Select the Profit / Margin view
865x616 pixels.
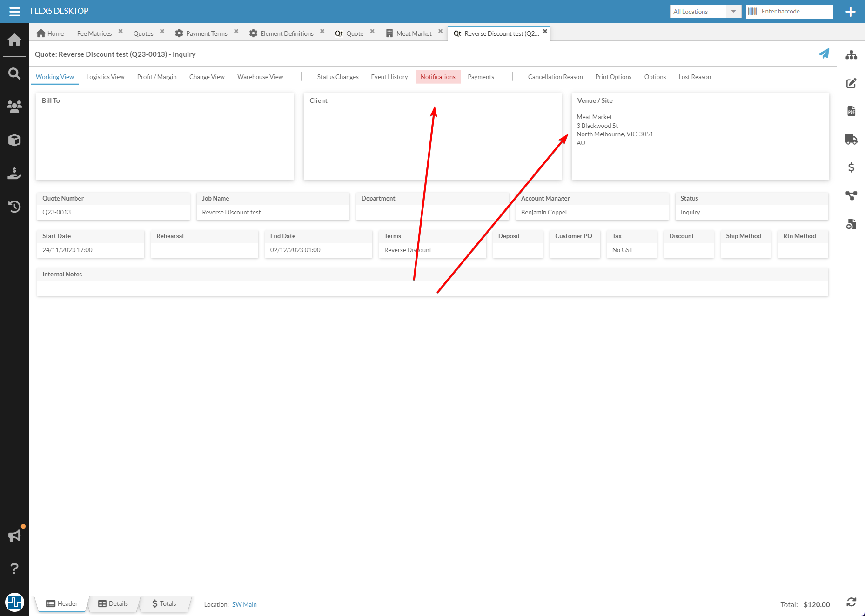pyautogui.click(x=157, y=77)
